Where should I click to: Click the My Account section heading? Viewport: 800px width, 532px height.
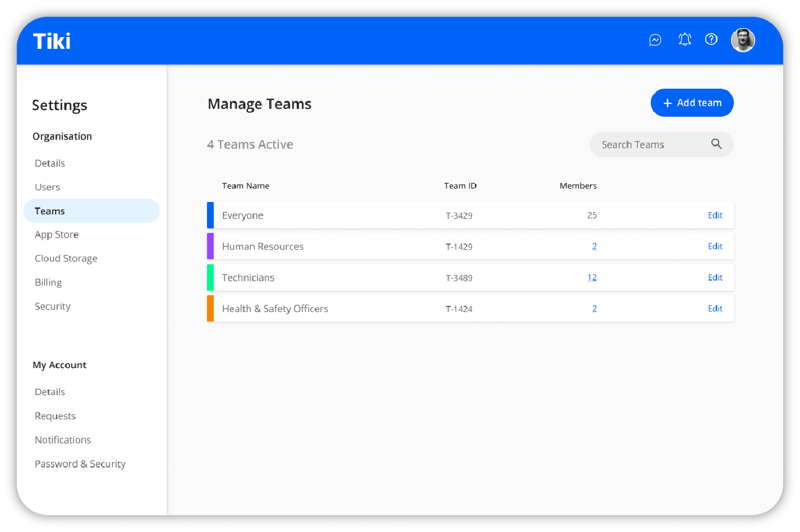click(59, 365)
